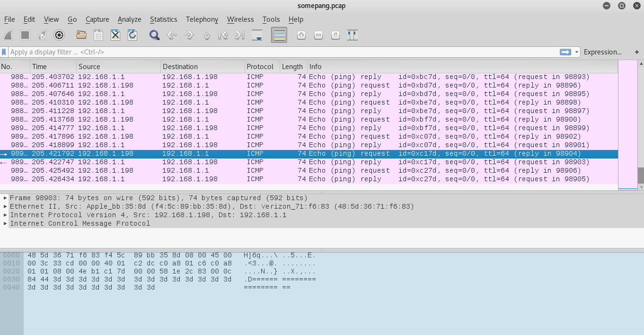Screen dimensions: 644x335
Task: Open the capture options gear icon
Action: (59, 35)
